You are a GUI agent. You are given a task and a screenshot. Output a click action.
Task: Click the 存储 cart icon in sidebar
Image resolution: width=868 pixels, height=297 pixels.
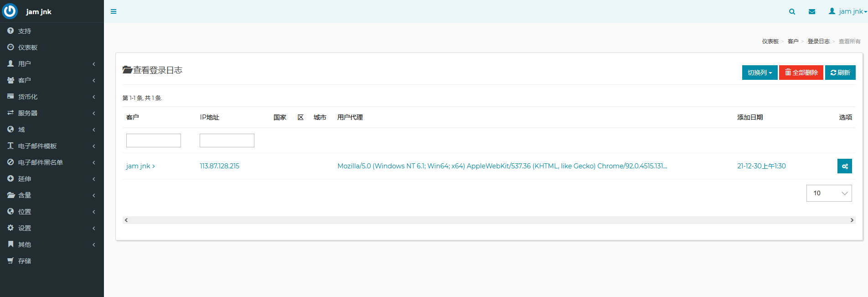(x=10, y=261)
